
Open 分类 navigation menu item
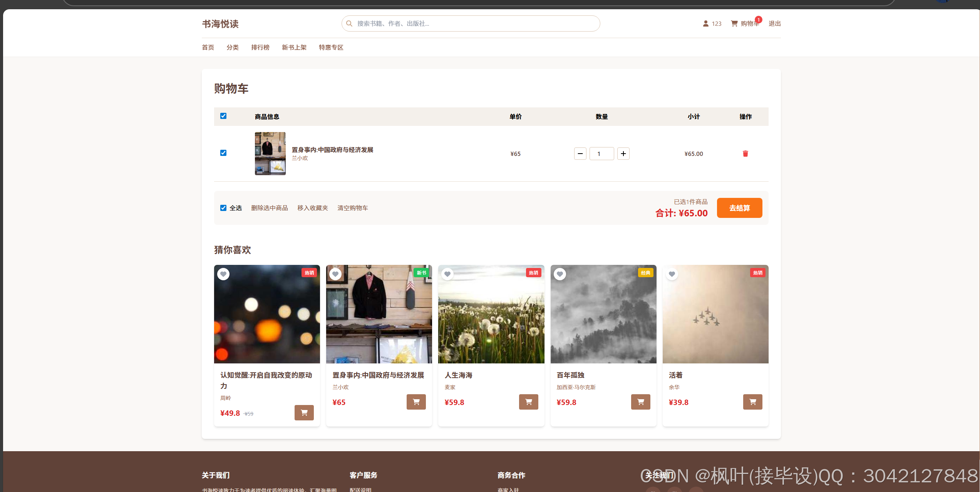[x=233, y=47]
